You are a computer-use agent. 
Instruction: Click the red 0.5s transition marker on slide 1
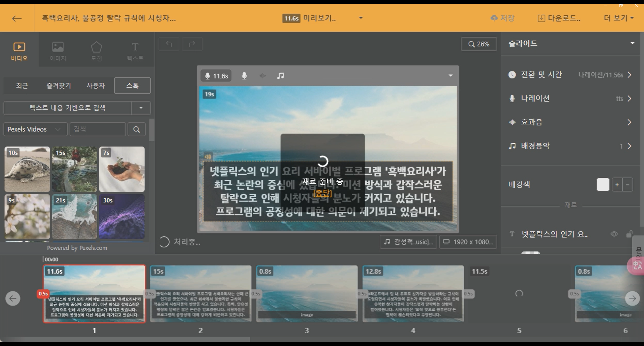point(43,294)
